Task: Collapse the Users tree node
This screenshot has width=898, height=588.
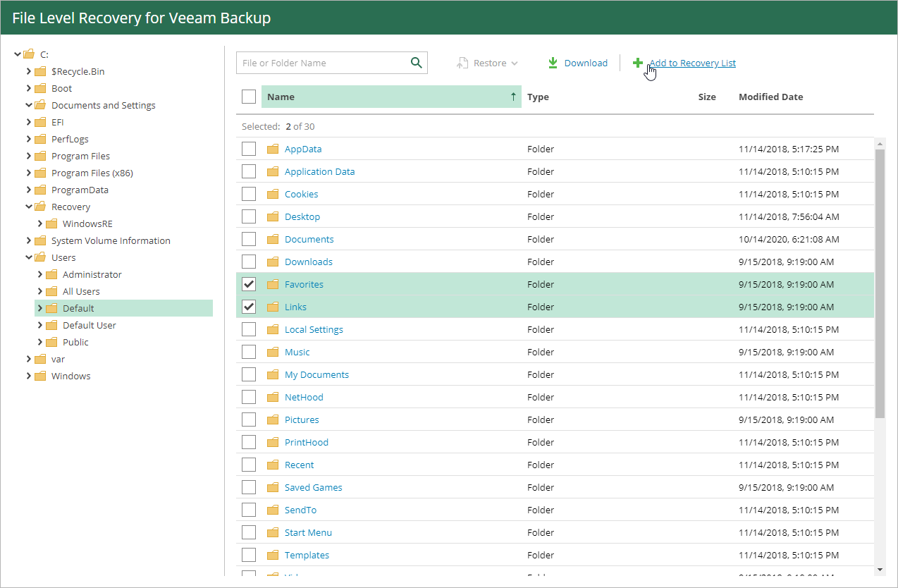Action: point(29,257)
